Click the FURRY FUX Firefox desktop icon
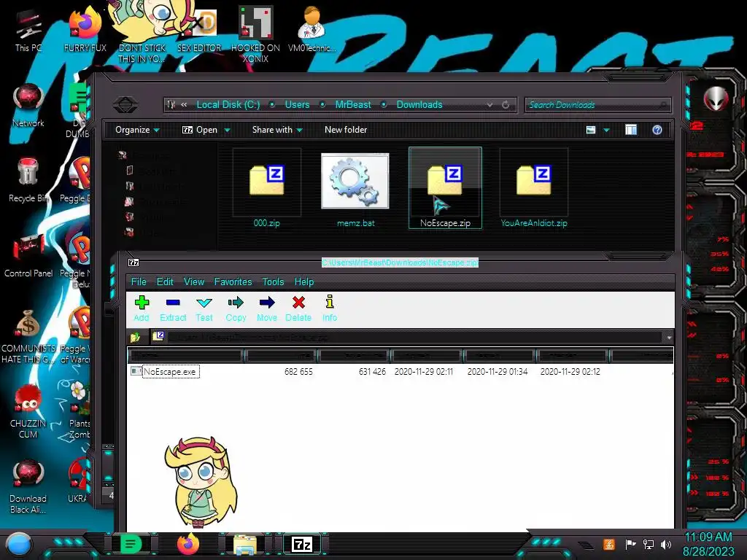Image resolution: width=747 pixels, height=560 pixels. coord(85,30)
